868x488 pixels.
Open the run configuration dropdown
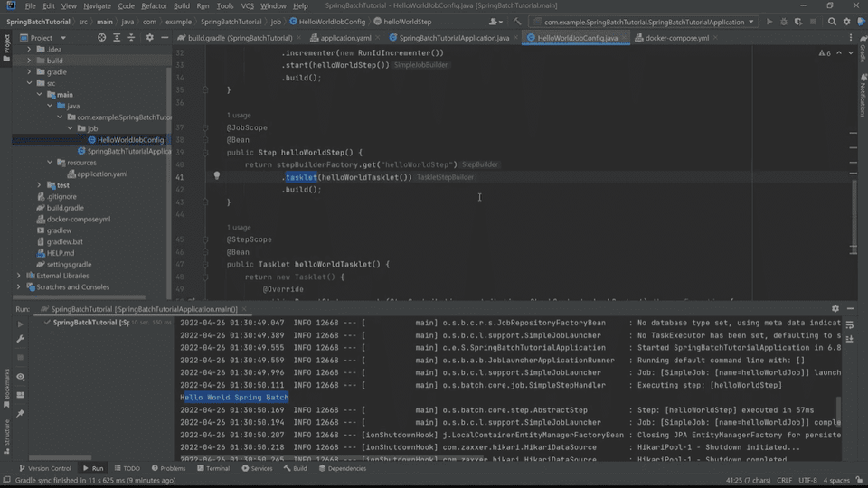644,22
